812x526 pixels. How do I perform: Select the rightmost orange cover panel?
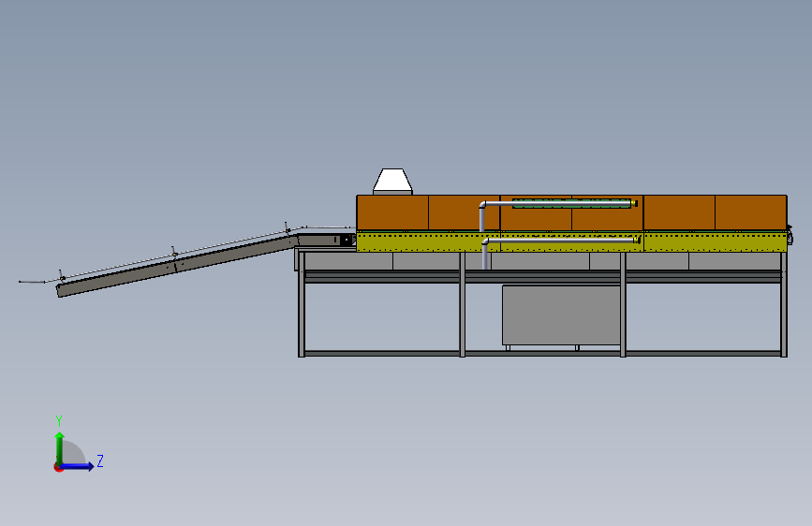point(751,212)
